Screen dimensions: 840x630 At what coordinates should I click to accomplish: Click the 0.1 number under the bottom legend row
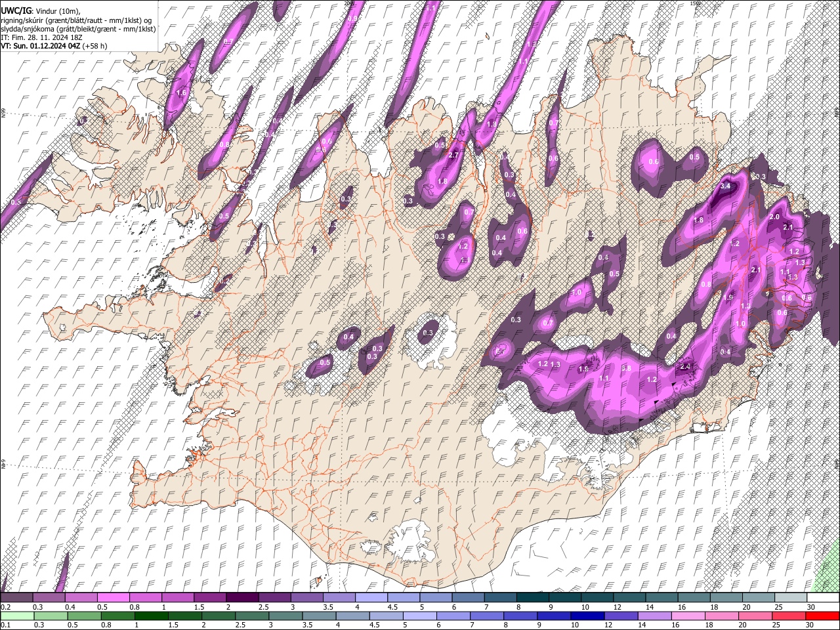coord(5,625)
